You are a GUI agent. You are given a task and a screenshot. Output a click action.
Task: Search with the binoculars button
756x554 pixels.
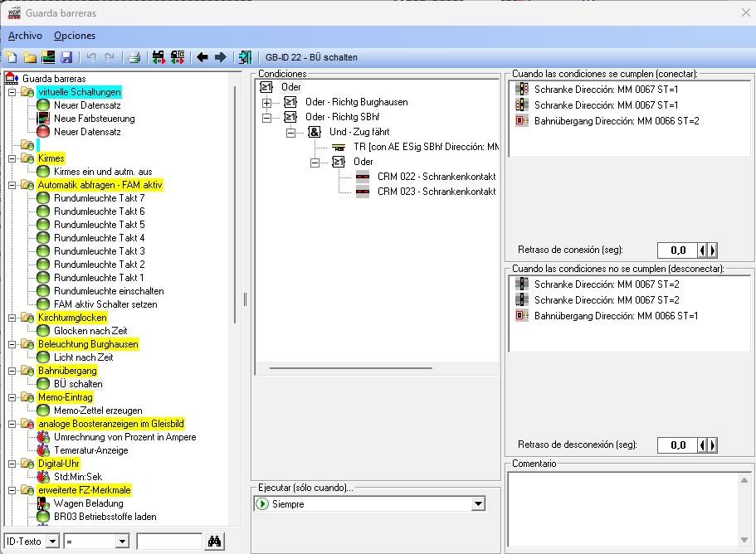(x=216, y=542)
